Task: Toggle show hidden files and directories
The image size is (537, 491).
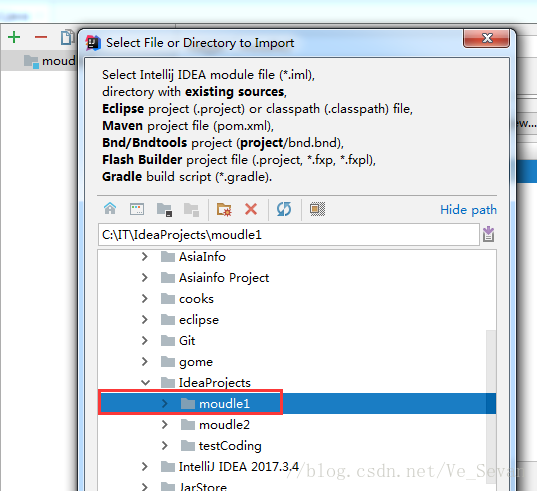Action: (x=317, y=209)
